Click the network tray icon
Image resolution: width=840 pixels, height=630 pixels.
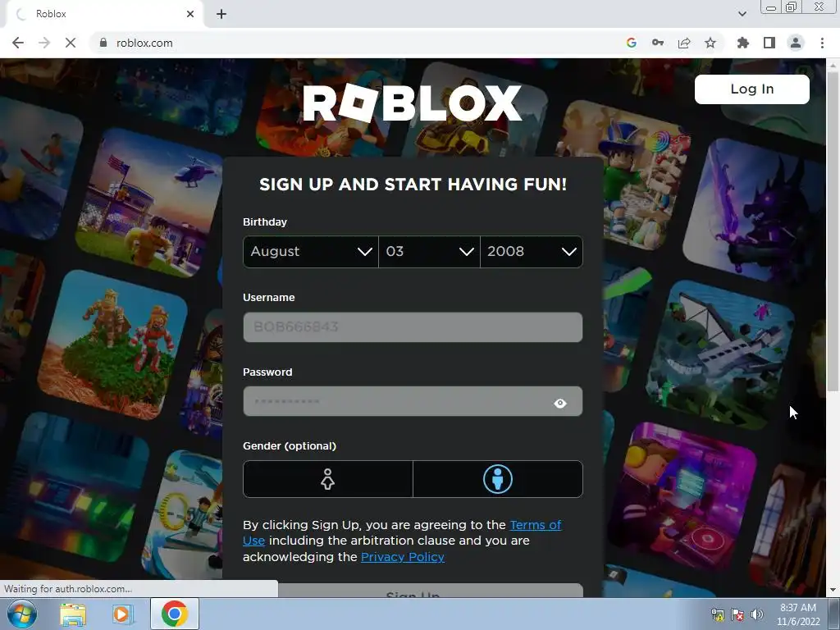click(x=717, y=614)
